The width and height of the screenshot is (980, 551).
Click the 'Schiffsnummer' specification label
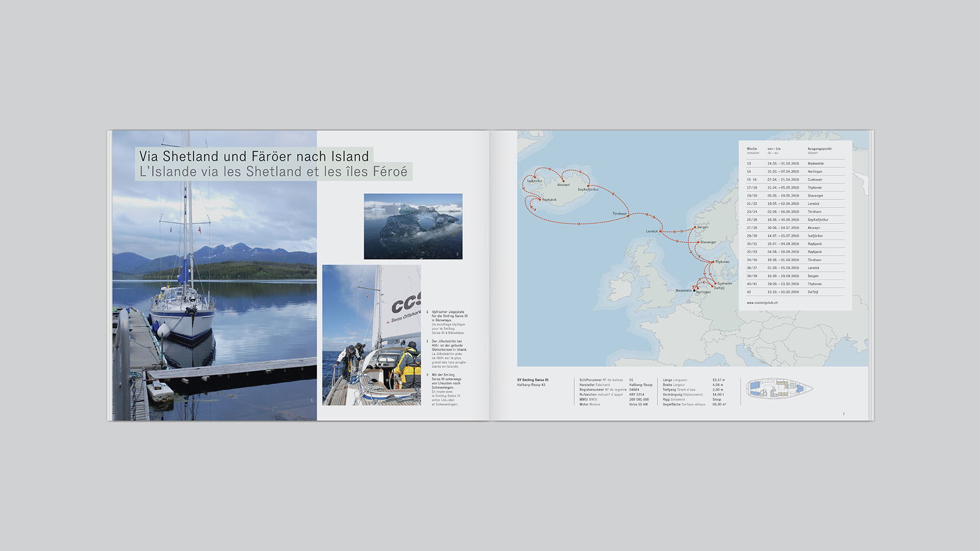coord(590,380)
